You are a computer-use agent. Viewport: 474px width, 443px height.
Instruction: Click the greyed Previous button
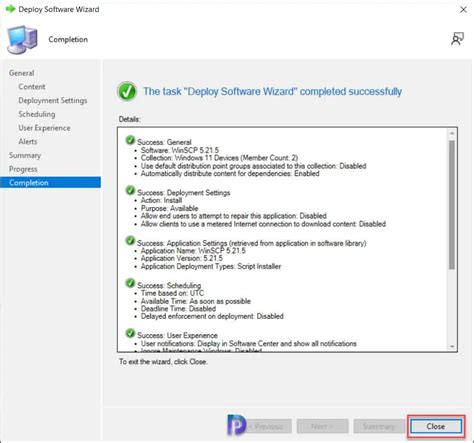tap(269, 426)
